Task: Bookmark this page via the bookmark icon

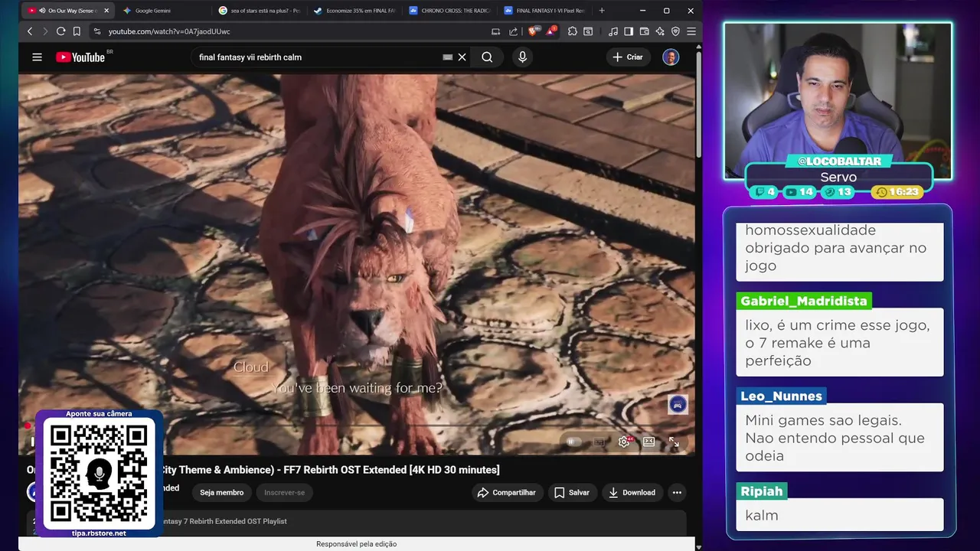Action: (77, 31)
